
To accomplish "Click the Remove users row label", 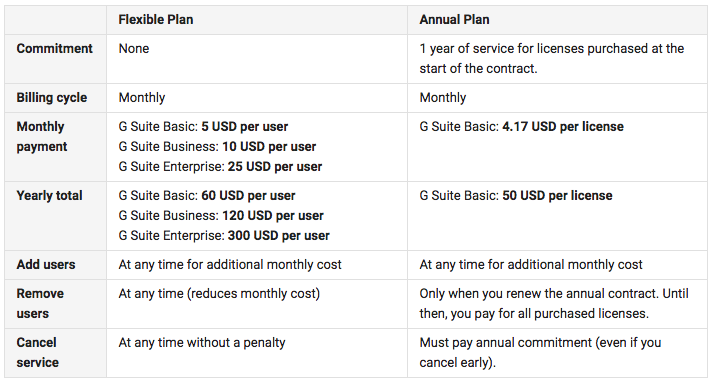I will coord(40,303).
